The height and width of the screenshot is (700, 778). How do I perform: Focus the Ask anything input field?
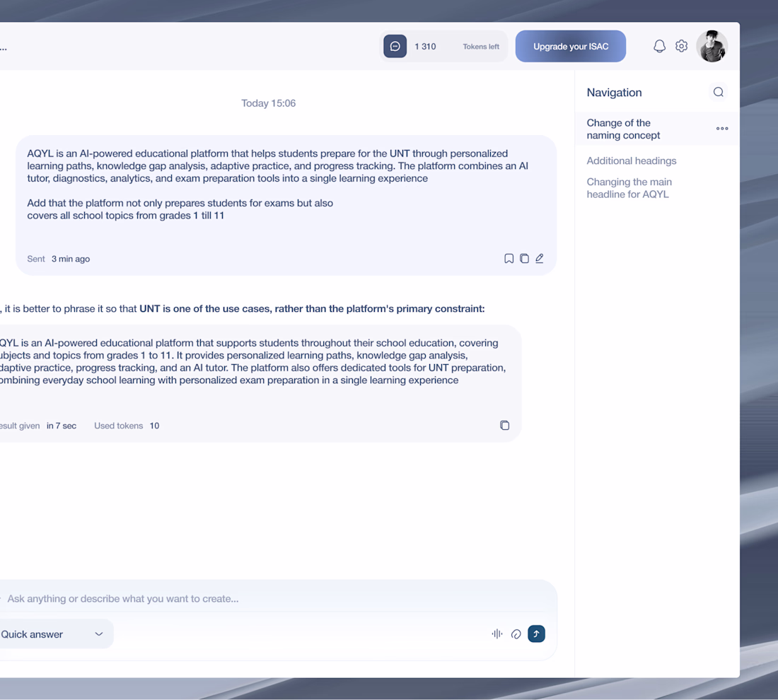point(278,598)
